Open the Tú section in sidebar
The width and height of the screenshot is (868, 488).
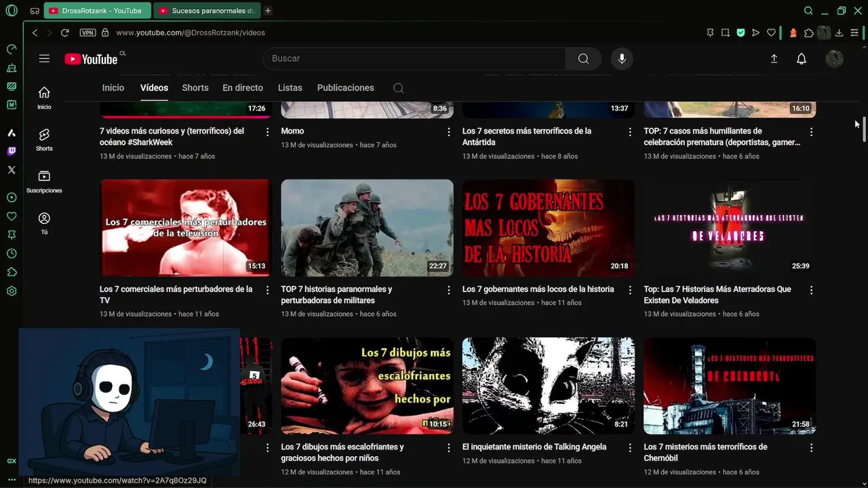[44, 223]
